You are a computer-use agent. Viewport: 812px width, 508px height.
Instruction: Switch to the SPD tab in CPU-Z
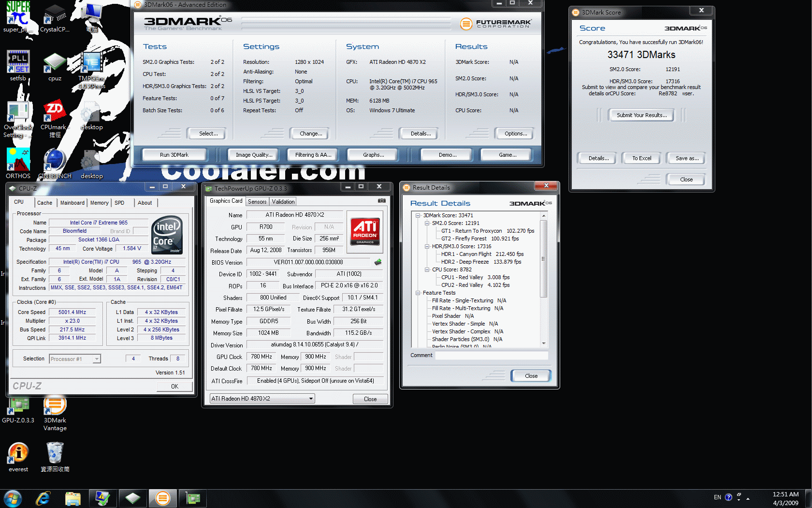[x=119, y=203]
